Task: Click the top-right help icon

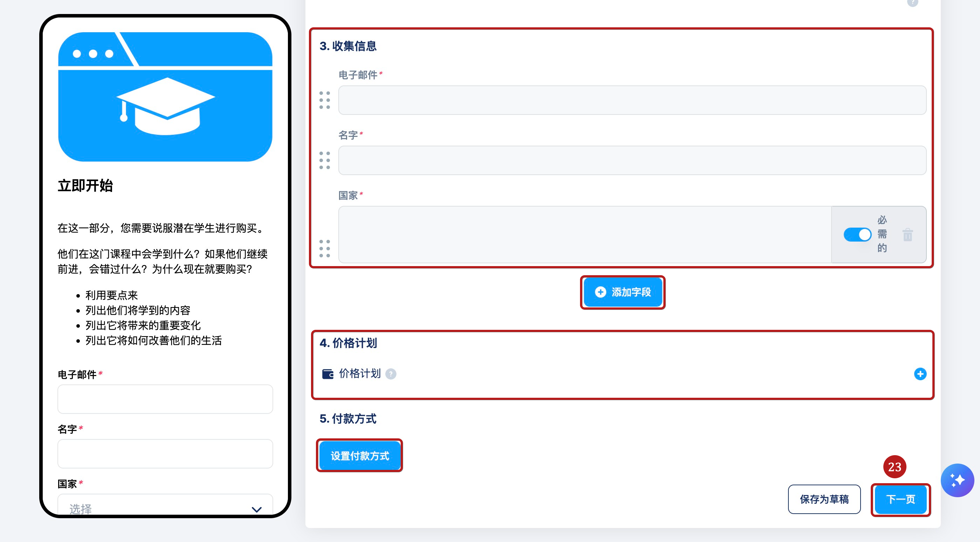Action: 912,2
